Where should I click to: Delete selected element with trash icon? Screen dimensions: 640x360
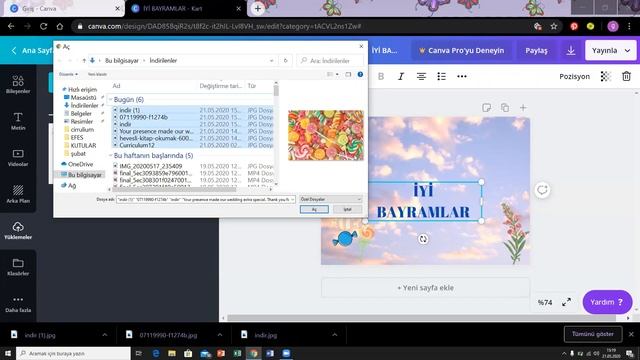tap(626, 76)
